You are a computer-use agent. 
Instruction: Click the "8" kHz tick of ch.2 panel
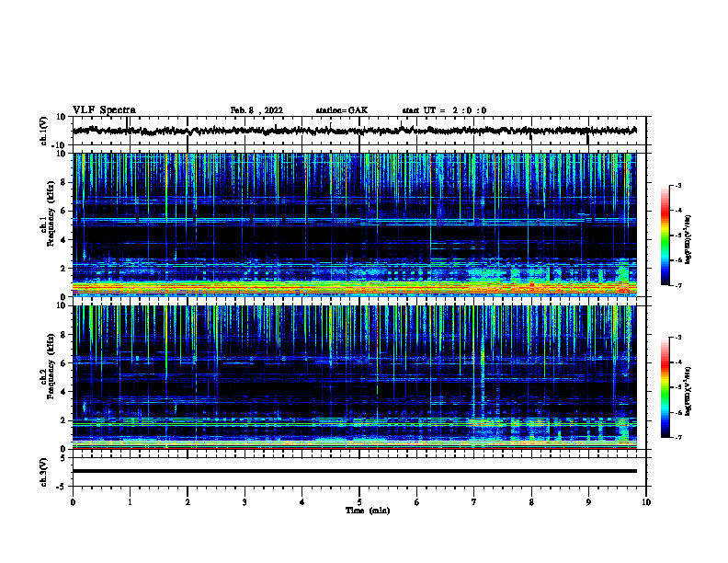coord(64,335)
